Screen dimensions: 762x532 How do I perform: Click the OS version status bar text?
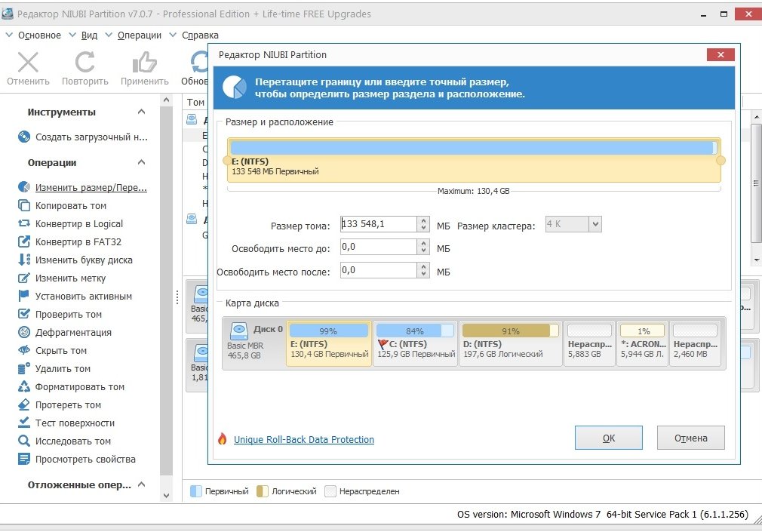(603, 514)
